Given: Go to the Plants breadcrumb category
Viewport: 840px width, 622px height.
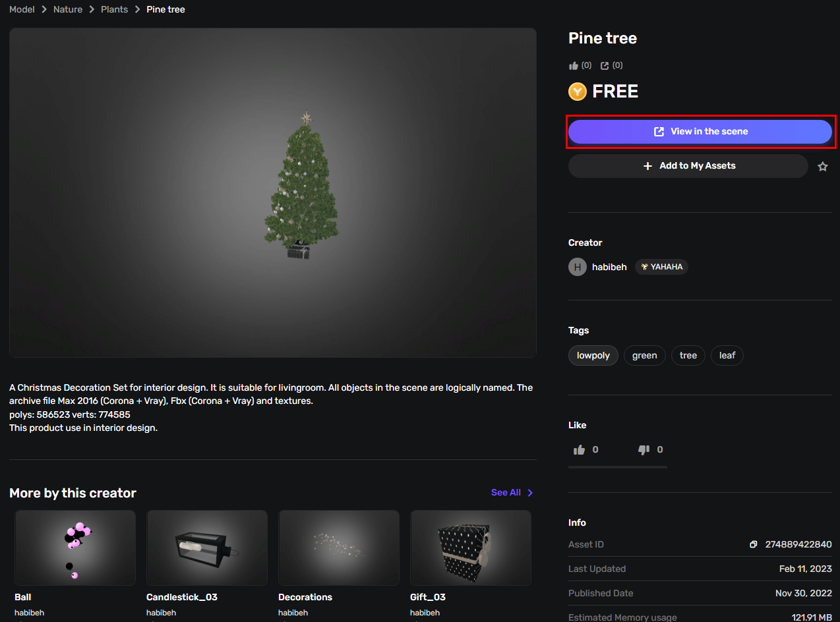Looking at the screenshot, I should pos(114,10).
